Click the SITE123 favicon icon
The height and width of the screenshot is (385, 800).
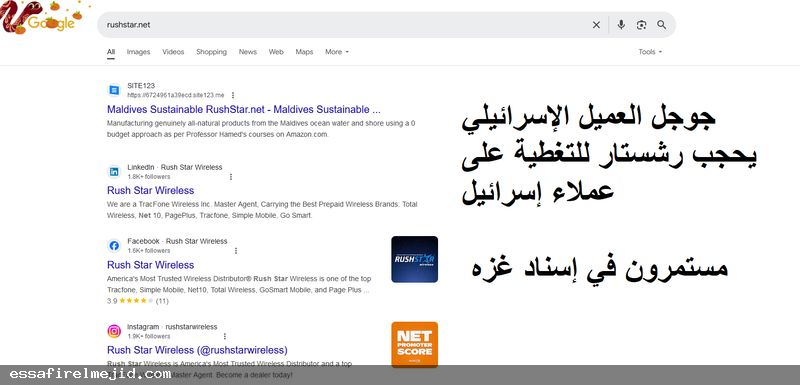(114, 90)
